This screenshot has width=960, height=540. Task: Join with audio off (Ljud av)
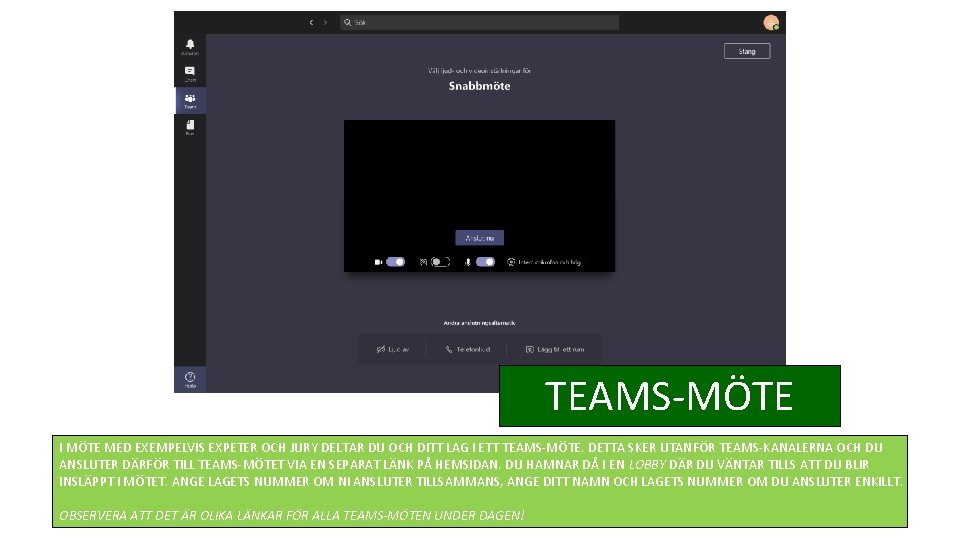point(392,350)
